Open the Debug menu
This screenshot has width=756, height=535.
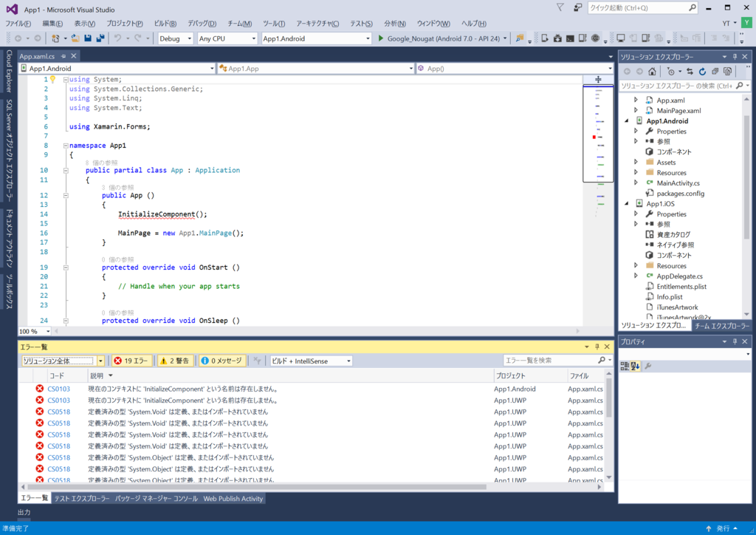point(202,23)
